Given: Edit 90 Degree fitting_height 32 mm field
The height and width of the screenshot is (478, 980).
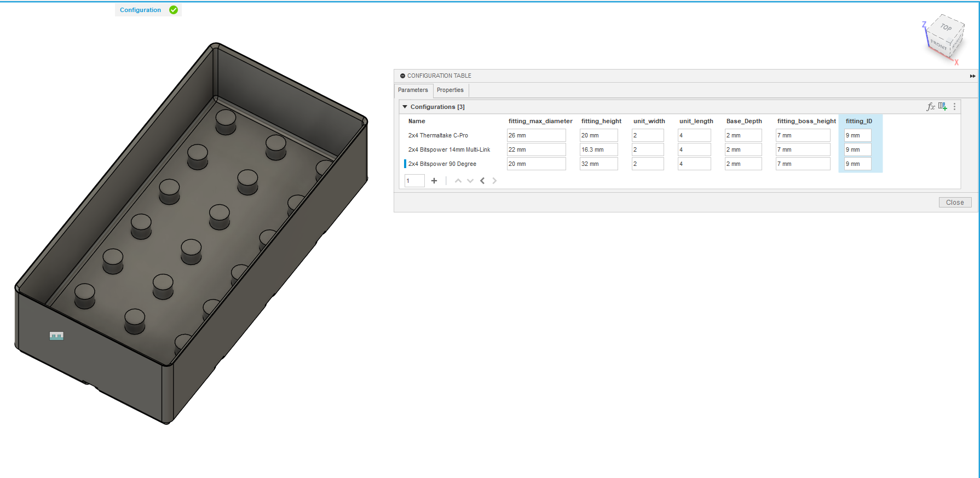Looking at the screenshot, I should (599, 164).
